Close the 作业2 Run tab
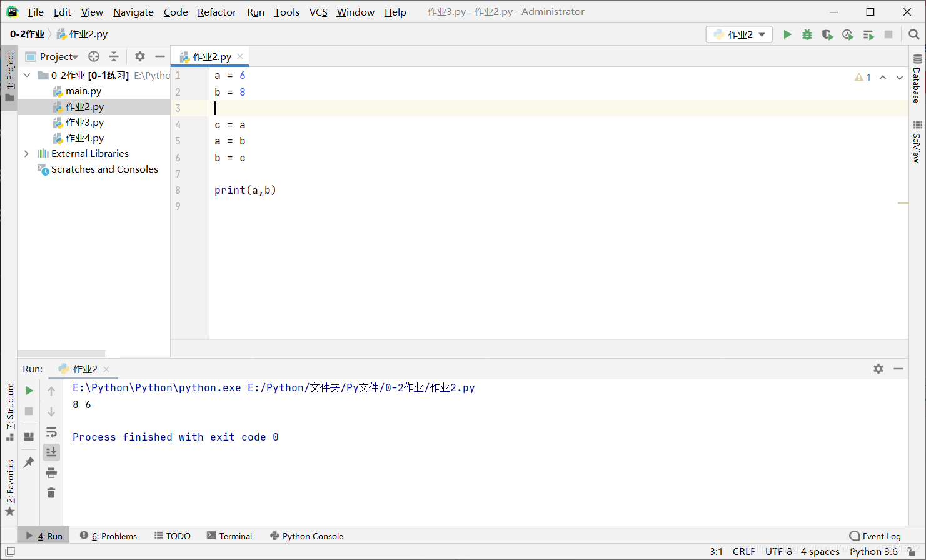Screen dimensions: 926x560 coord(106,369)
